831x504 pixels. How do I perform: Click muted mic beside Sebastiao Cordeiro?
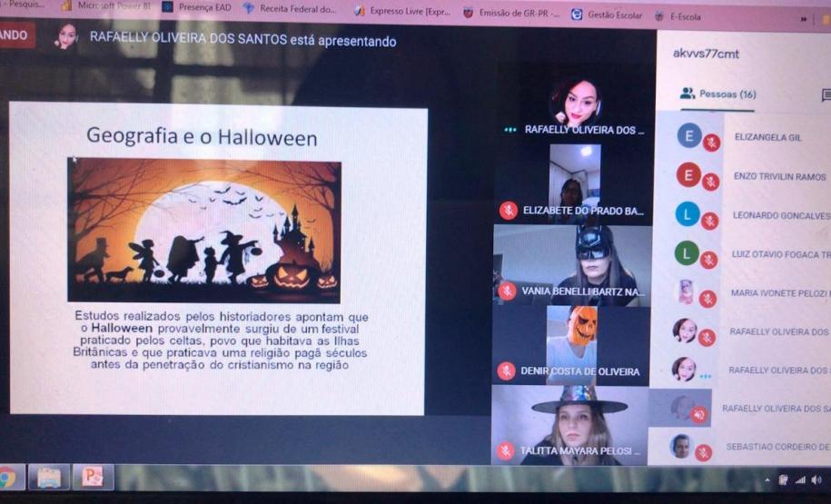pyautogui.click(x=703, y=451)
